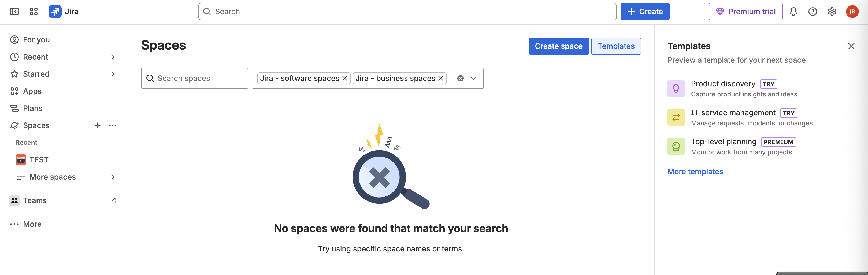
Task: Open help using the question mark icon
Action: point(813,11)
